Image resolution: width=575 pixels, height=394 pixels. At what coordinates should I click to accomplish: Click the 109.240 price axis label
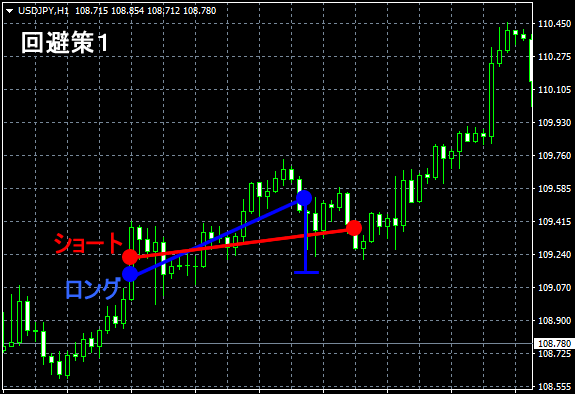pos(554,255)
